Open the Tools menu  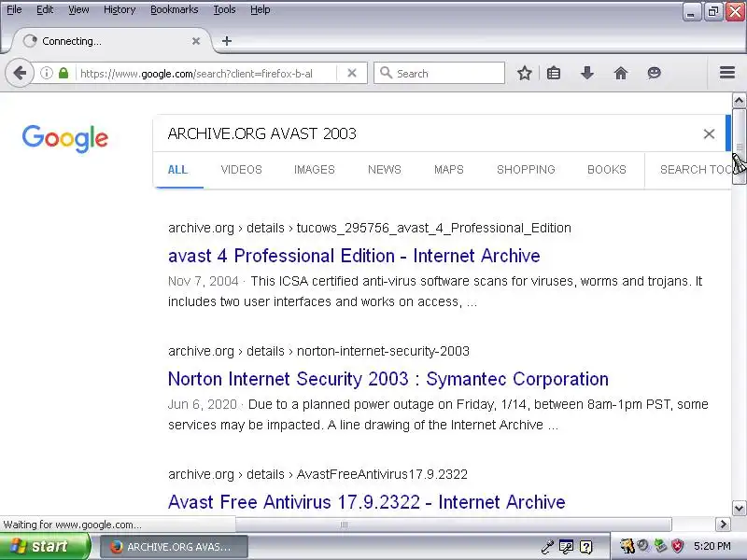(224, 9)
